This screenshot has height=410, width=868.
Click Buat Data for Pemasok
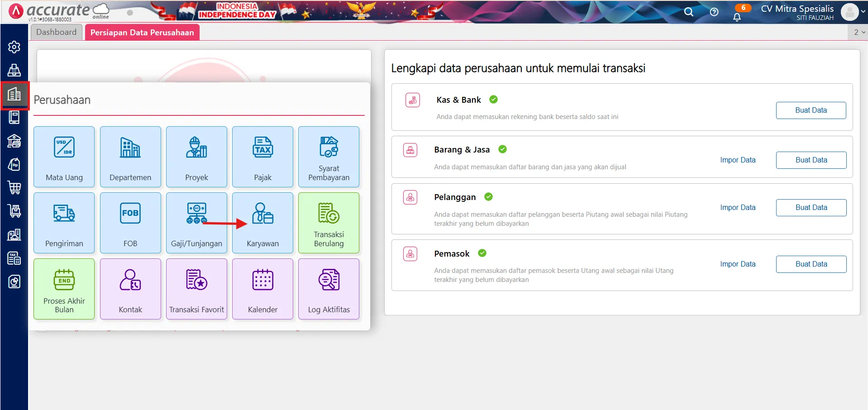[x=811, y=264]
